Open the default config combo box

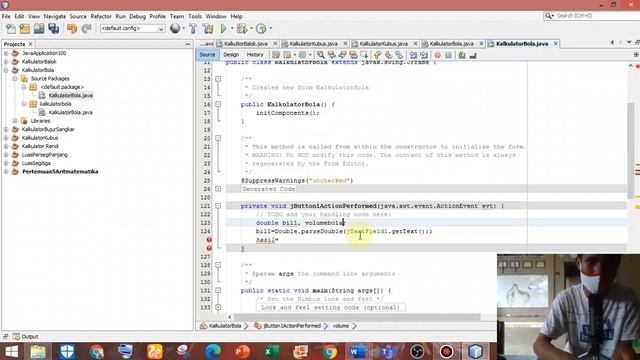(132, 29)
